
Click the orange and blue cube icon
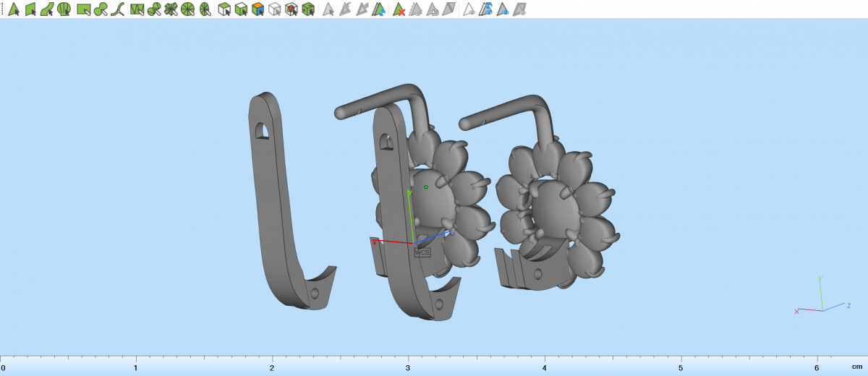pos(258,9)
